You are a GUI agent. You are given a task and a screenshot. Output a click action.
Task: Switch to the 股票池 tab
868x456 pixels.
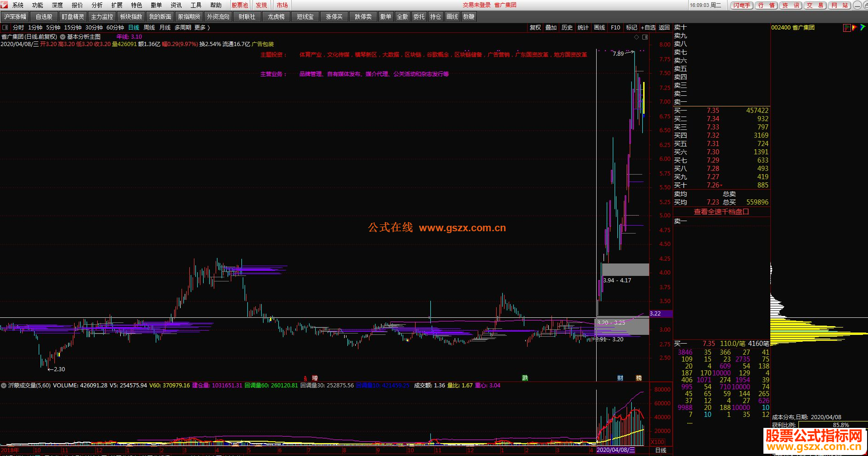[x=240, y=5]
